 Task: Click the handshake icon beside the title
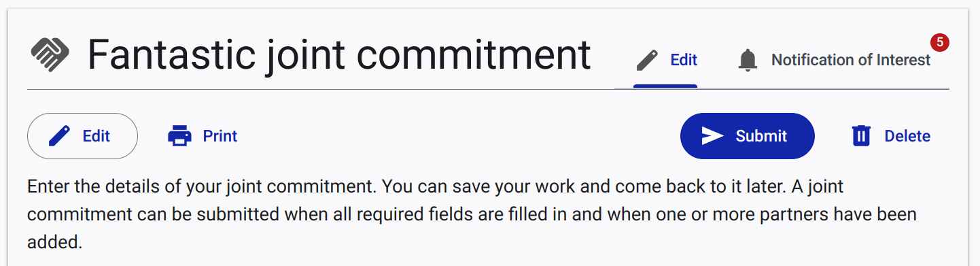click(x=50, y=54)
